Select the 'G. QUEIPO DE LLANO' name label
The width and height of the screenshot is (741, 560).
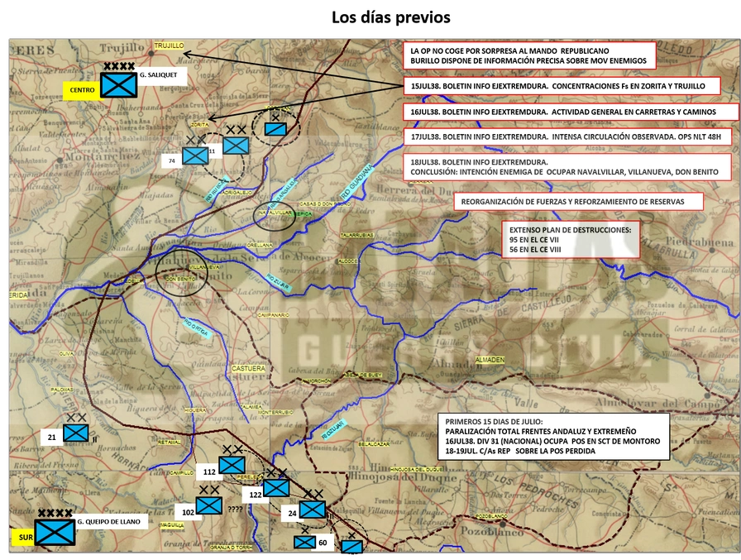[x=110, y=522]
